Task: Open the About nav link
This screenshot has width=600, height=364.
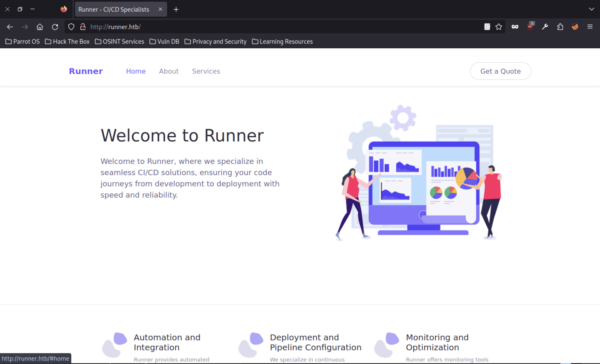Action: pos(169,71)
